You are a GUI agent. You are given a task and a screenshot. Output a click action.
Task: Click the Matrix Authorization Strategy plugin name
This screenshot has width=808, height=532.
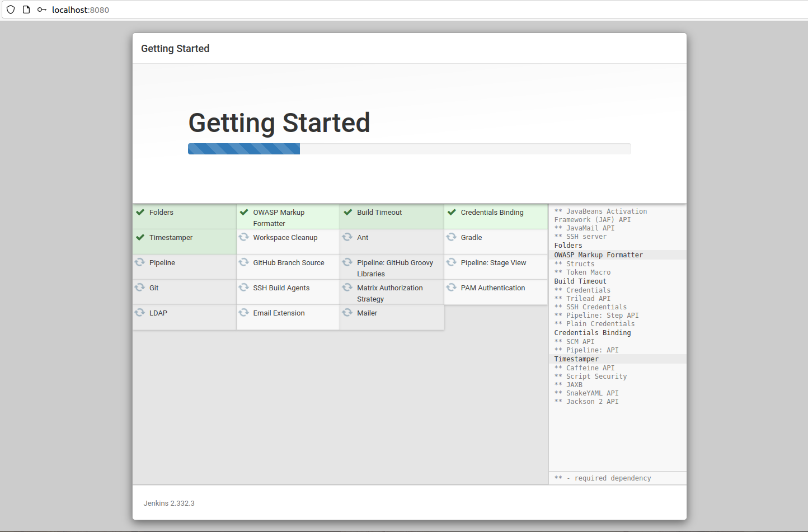pos(390,294)
